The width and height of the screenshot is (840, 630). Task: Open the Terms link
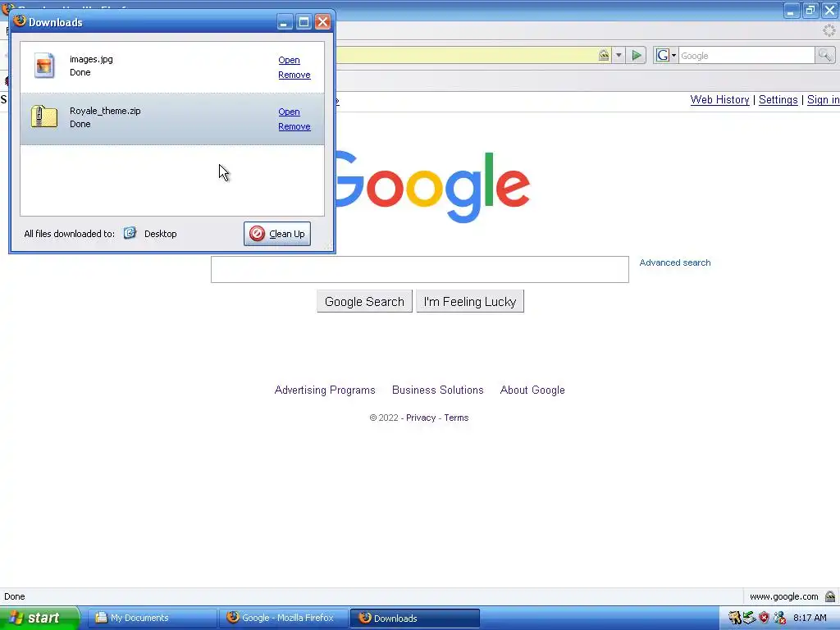click(x=456, y=418)
